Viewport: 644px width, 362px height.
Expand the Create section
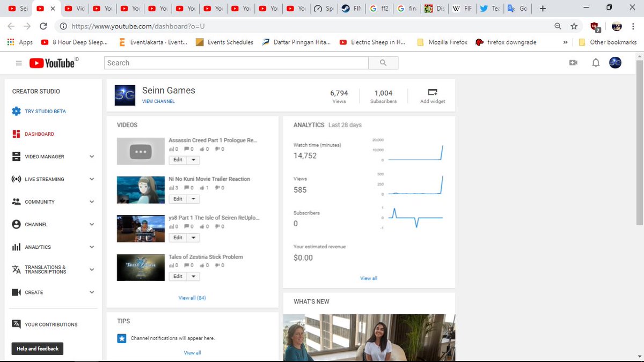click(x=92, y=292)
